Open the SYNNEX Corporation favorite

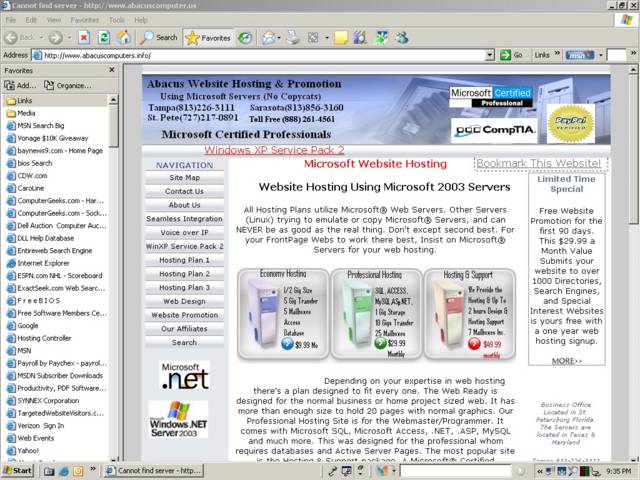pos(43,400)
